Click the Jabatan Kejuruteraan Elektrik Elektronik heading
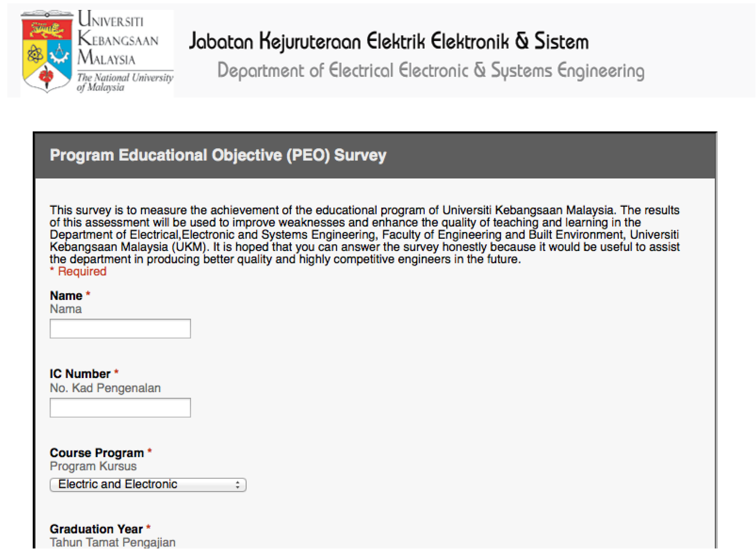Viewport: 756px width, 557px height. 389,42
